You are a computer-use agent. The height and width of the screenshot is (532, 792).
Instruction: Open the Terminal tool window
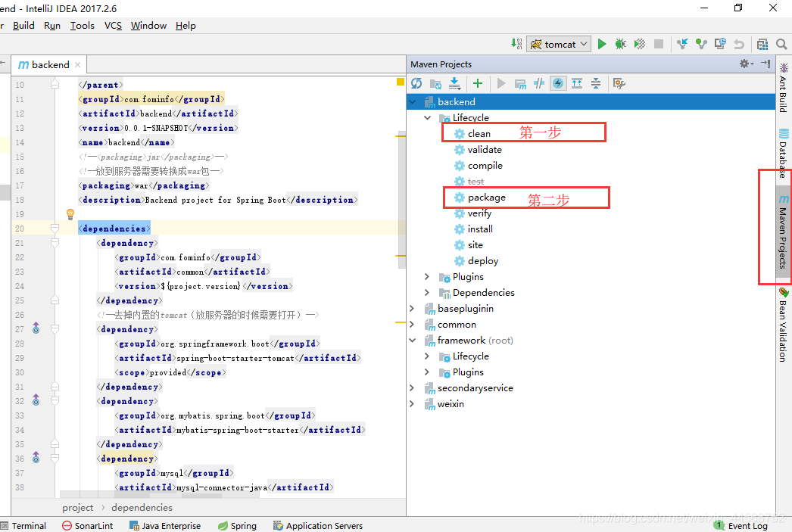[23, 525]
